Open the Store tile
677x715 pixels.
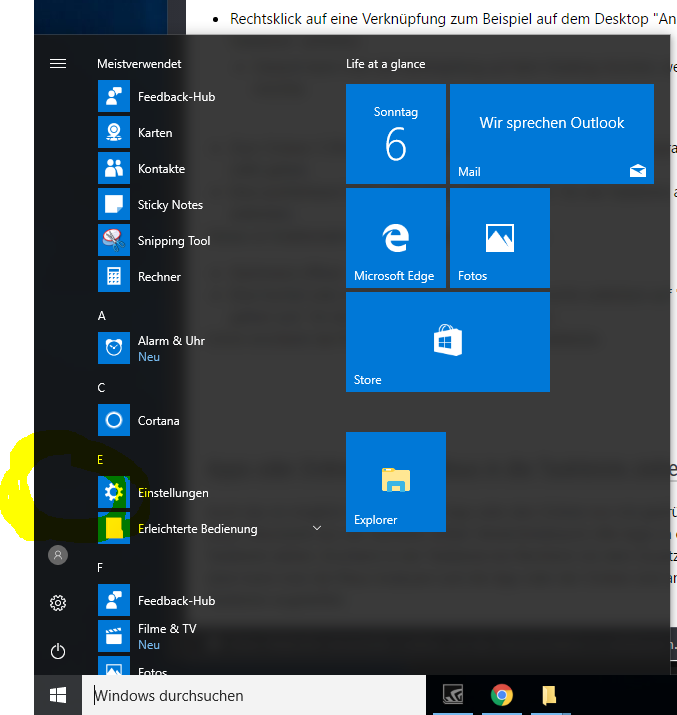click(x=448, y=342)
